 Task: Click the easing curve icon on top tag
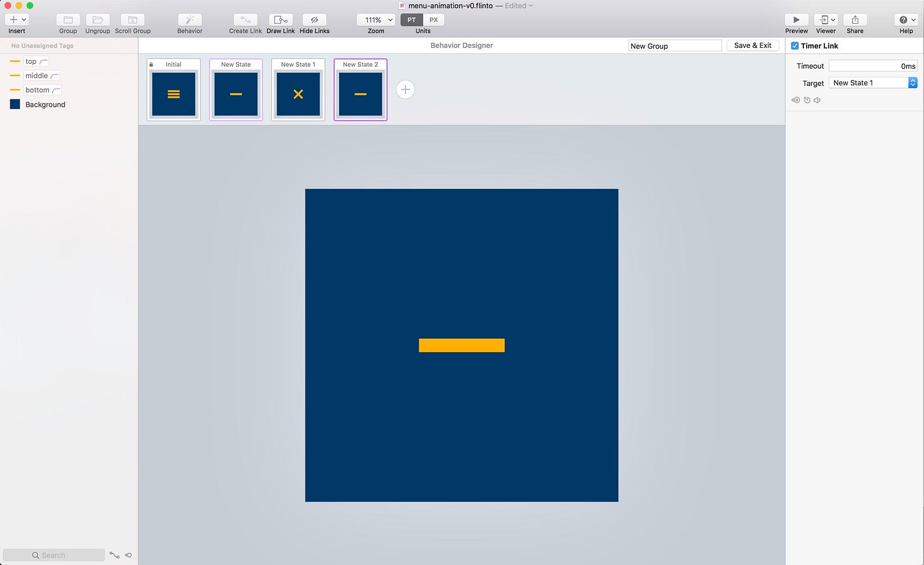[43, 62]
